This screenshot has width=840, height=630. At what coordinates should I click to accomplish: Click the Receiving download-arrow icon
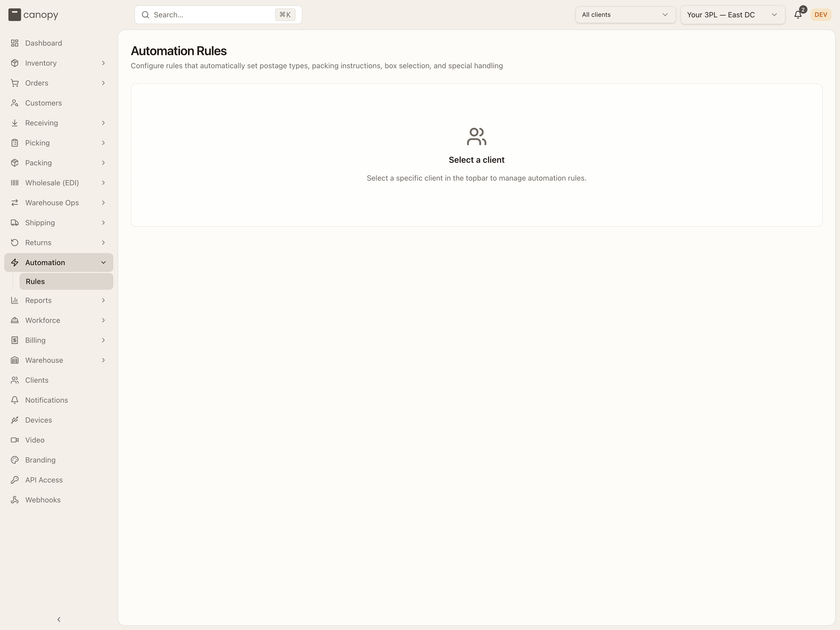coord(15,123)
